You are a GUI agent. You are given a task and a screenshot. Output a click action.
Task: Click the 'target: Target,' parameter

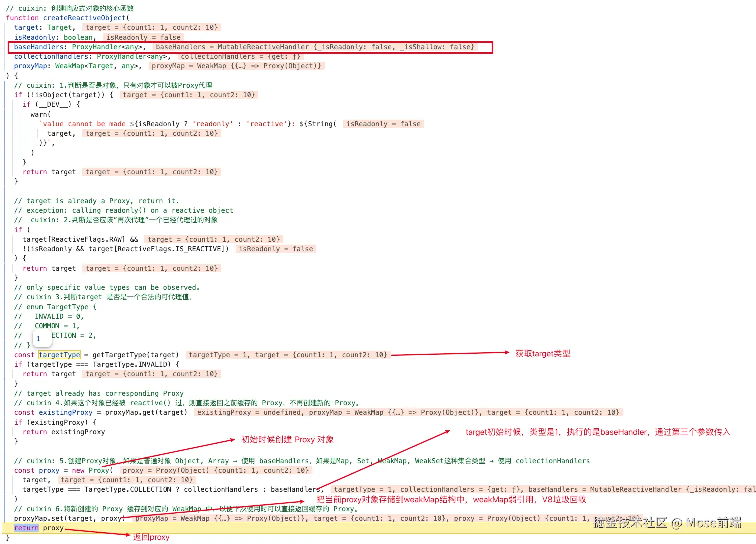45,27
